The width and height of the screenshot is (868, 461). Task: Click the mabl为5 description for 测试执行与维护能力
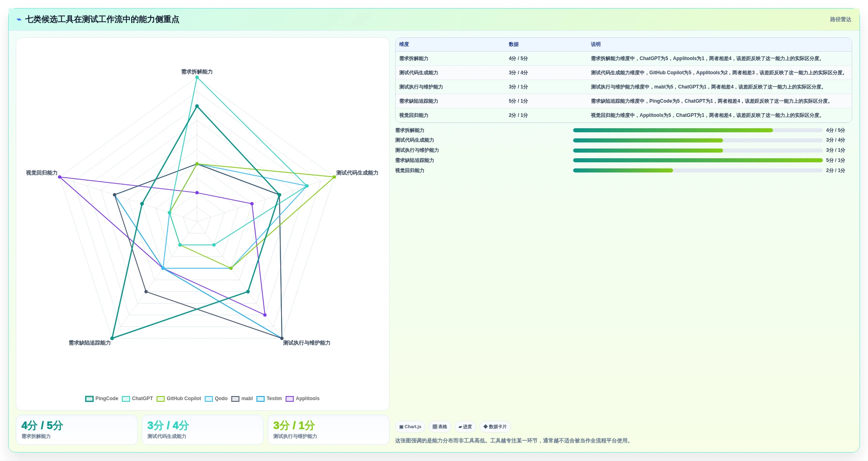[x=708, y=87]
